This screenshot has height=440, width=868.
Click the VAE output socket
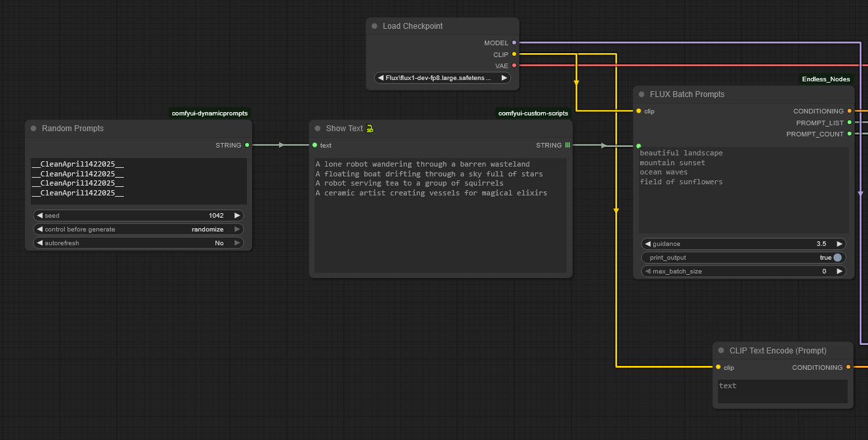pyautogui.click(x=514, y=66)
